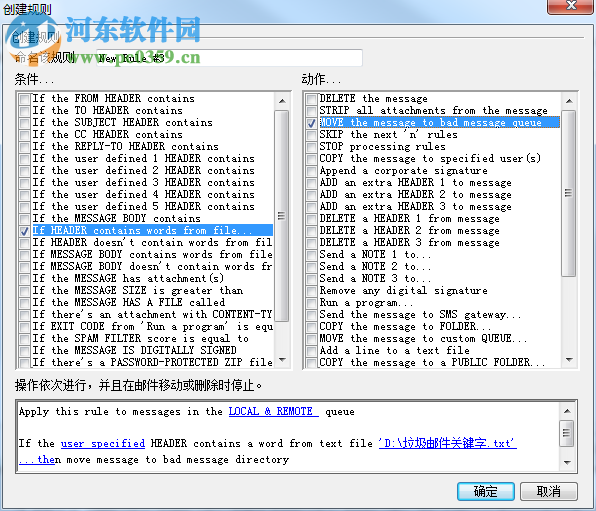
Task: Uncheck 'MOVE the message to bad message queue'
Action: 311,123
